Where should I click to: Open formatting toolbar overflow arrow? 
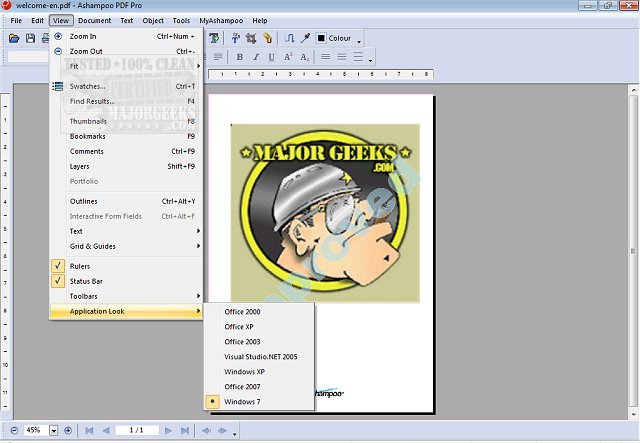pyautogui.click(x=371, y=60)
